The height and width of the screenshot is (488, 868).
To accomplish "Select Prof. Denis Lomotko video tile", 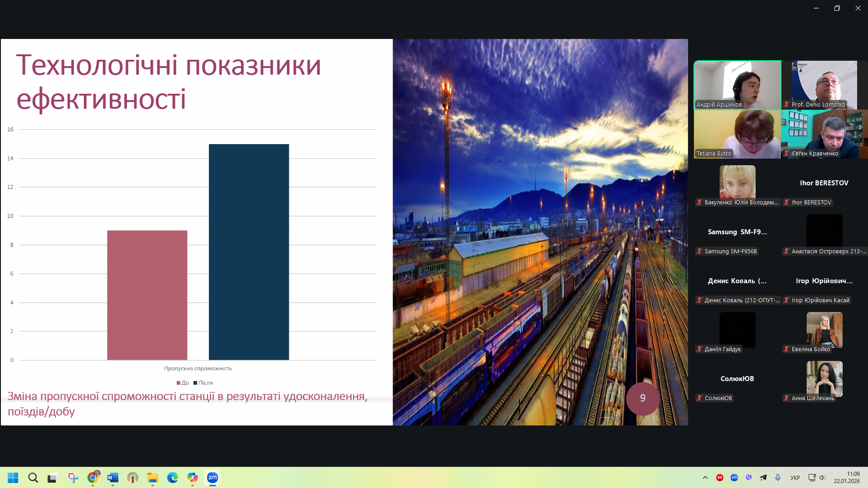I will click(824, 85).
